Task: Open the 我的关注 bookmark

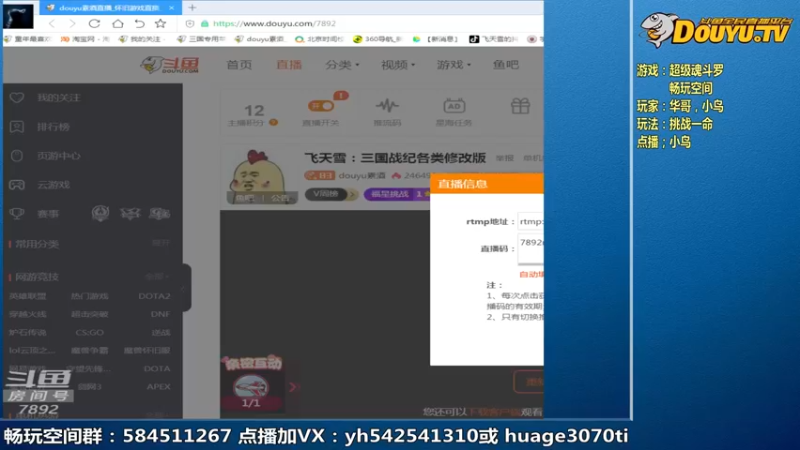Action: pyautogui.click(x=141, y=39)
